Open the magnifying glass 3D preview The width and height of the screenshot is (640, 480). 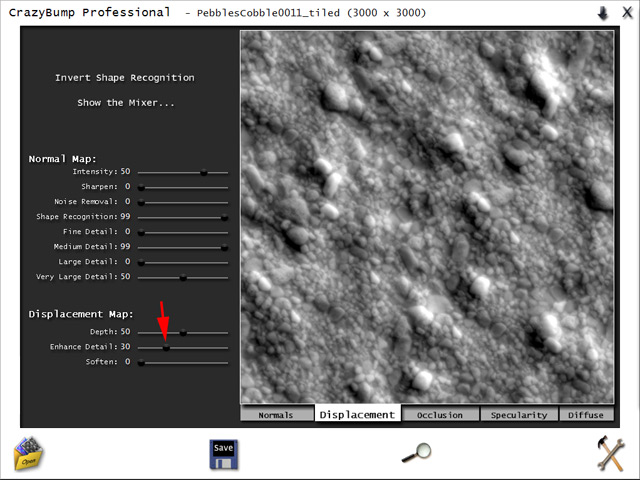coord(415,454)
